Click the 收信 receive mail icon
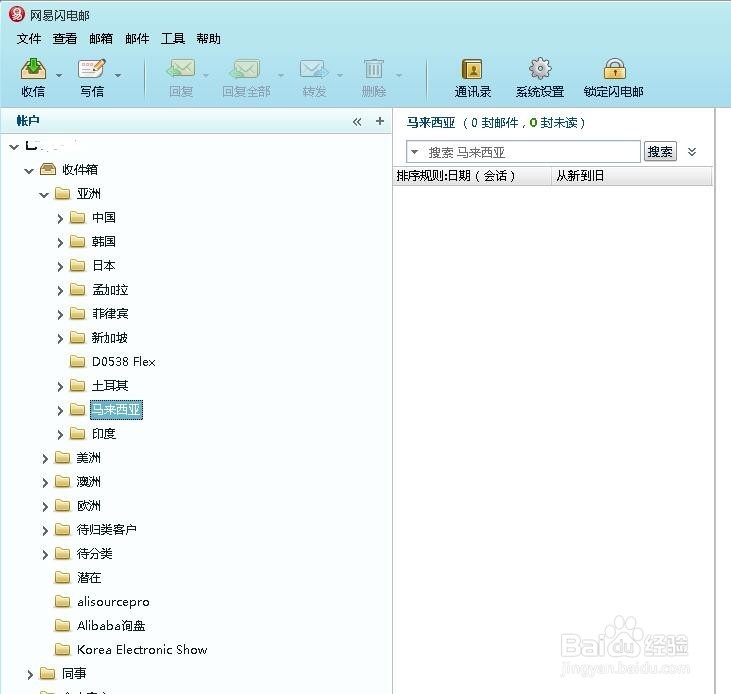 [x=33, y=70]
